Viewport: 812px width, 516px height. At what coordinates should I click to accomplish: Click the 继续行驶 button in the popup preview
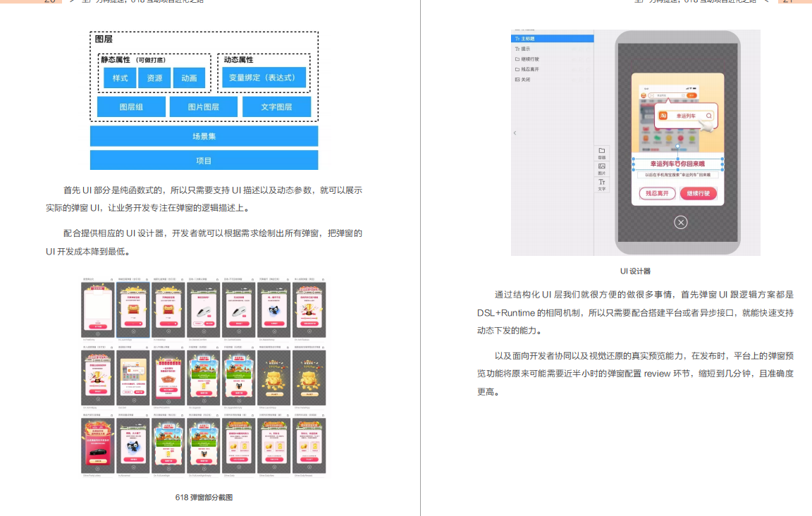(x=698, y=193)
